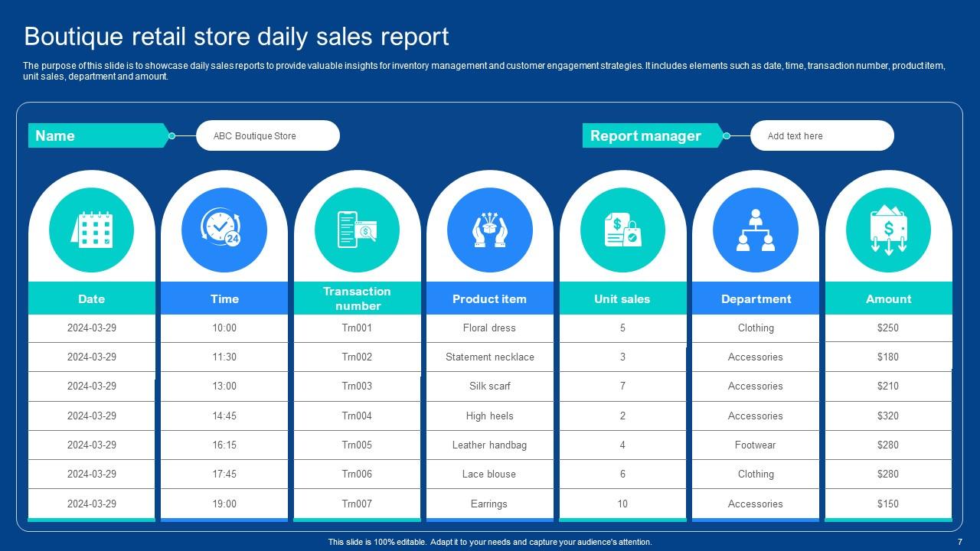Select the slide purpose description paragraph

pyautogui.click(x=484, y=71)
